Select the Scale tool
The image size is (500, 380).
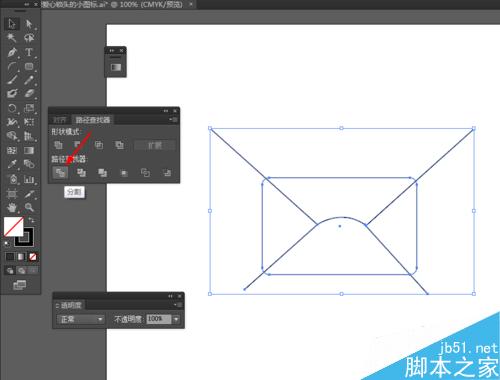tap(29, 108)
